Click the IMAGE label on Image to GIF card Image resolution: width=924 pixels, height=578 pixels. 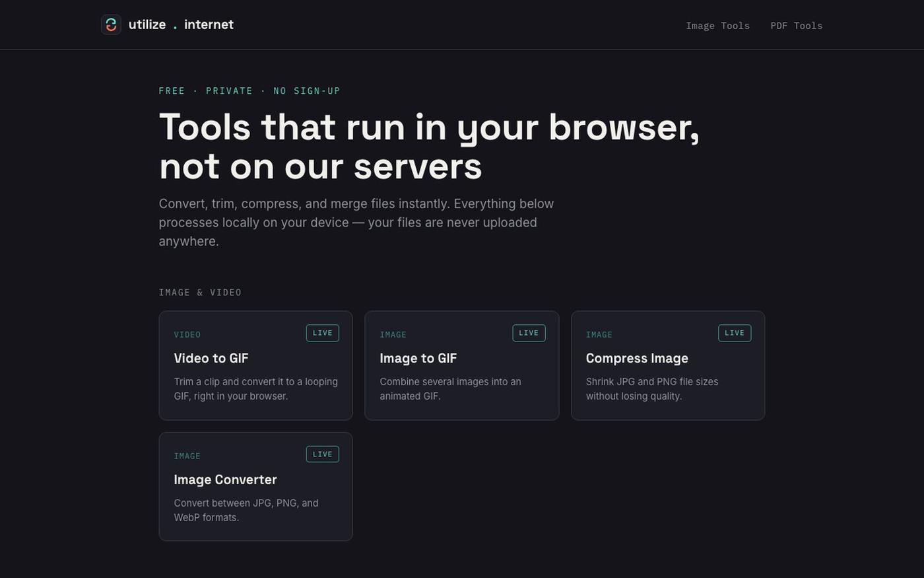[x=393, y=335]
